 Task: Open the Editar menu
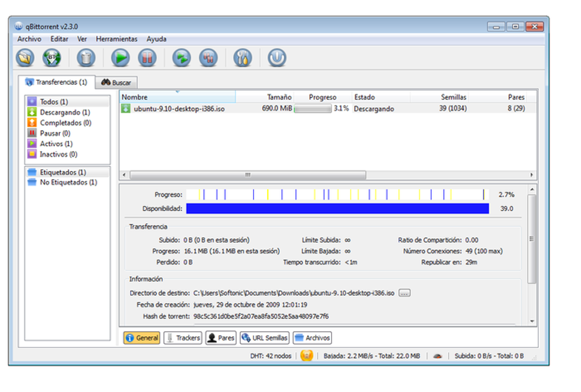click(59, 39)
